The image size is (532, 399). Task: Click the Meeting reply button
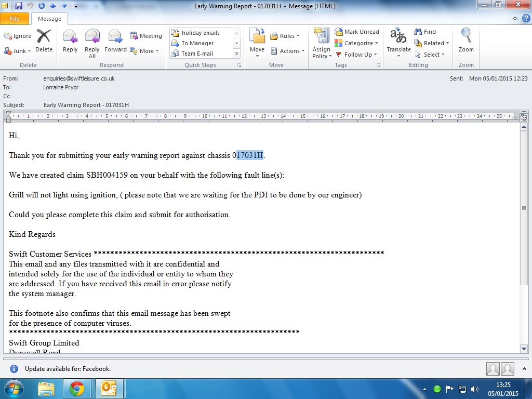(145, 36)
